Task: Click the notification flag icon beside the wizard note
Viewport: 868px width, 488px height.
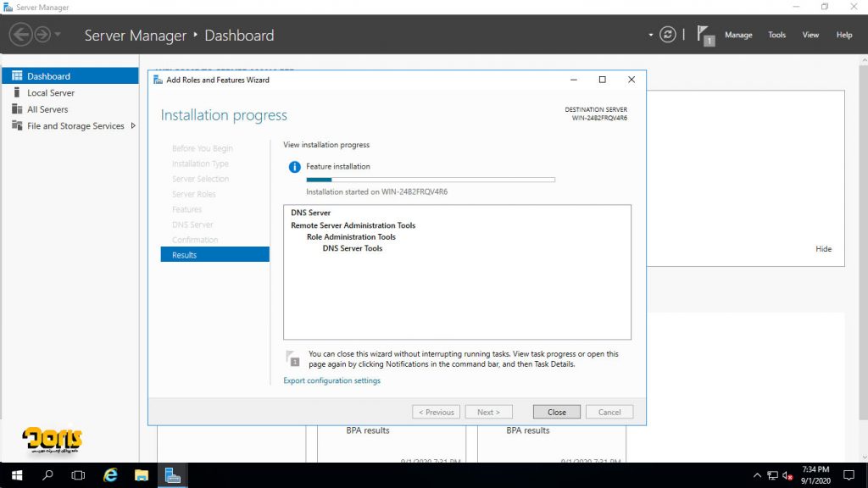Action: 292,358
